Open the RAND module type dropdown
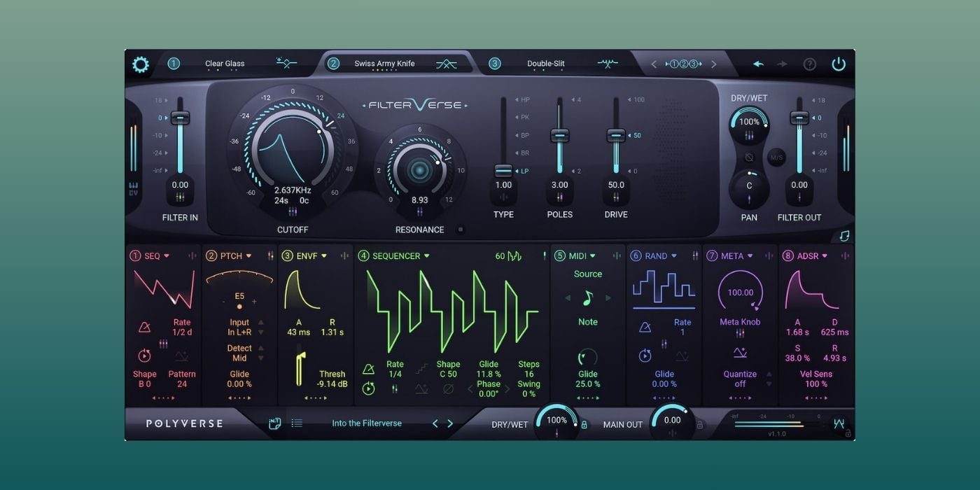 pyautogui.click(x=674, y=256)
